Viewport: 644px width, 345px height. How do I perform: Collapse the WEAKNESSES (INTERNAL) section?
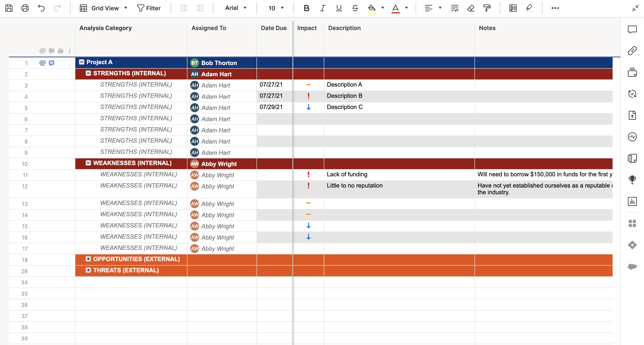(x=88, y=163)
